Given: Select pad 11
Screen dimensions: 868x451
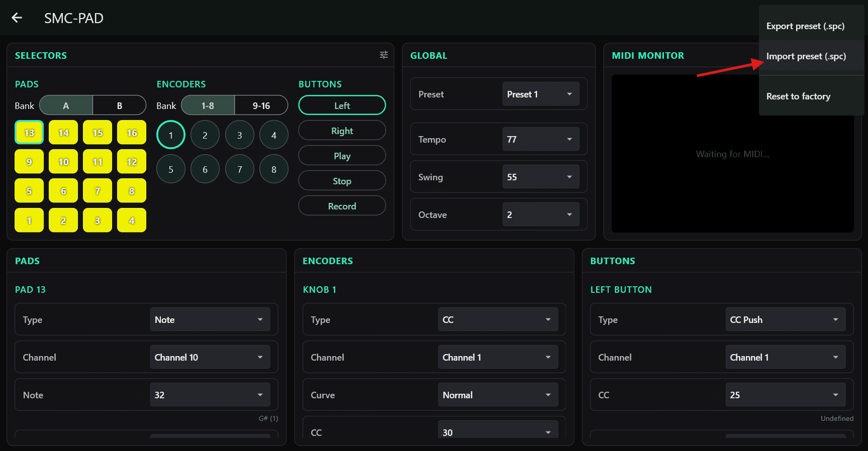Looking at the screenshot, I should [98, 162].
